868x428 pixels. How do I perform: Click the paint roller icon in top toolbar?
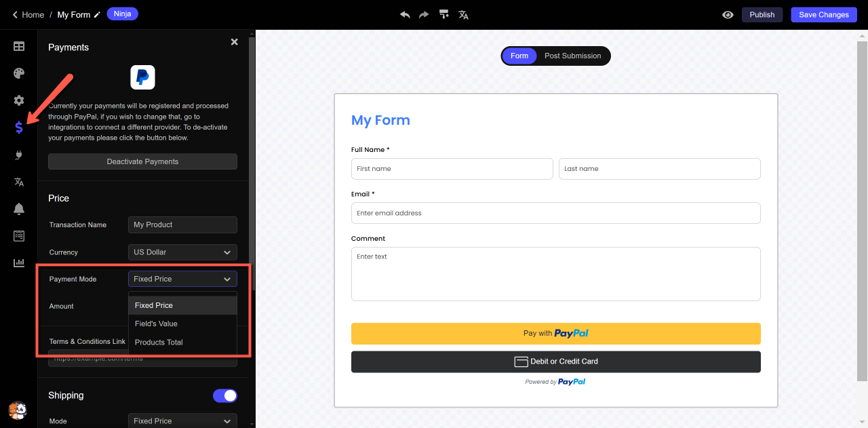[443, 15]
